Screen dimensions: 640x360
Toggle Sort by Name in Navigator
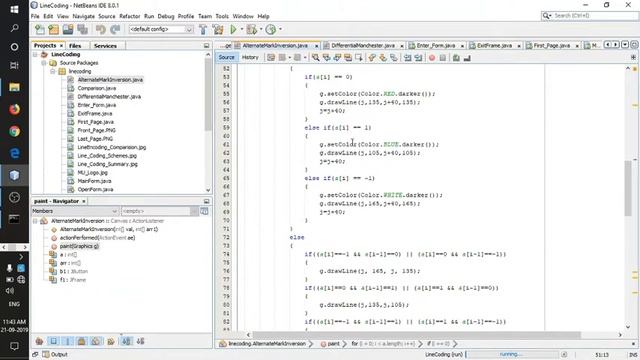click(x=127, y=341)
